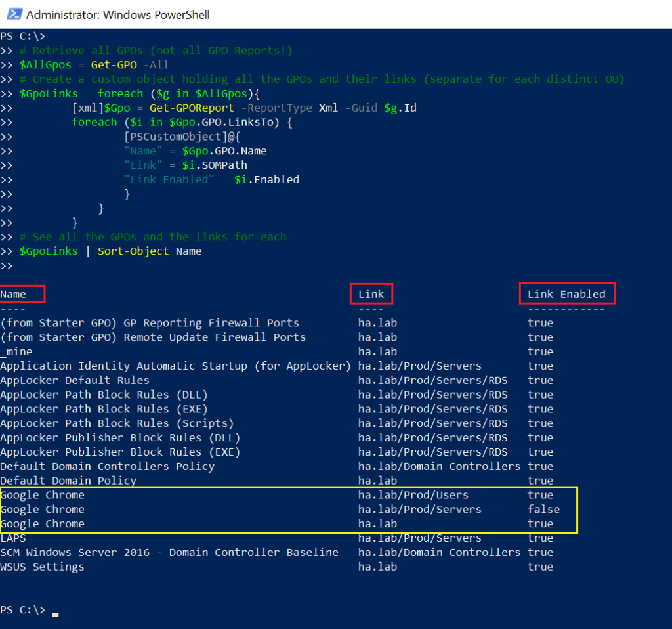672x629 pixels.
Task: Click the 'Link' column header
Action: (x=371, y=294)
